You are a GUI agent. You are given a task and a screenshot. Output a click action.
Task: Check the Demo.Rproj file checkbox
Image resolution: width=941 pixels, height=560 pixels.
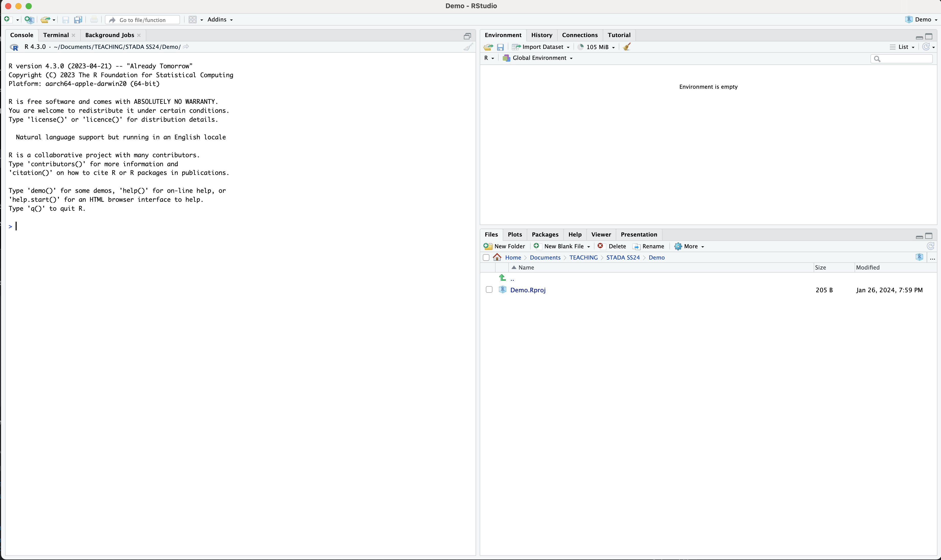click(489, 290)
